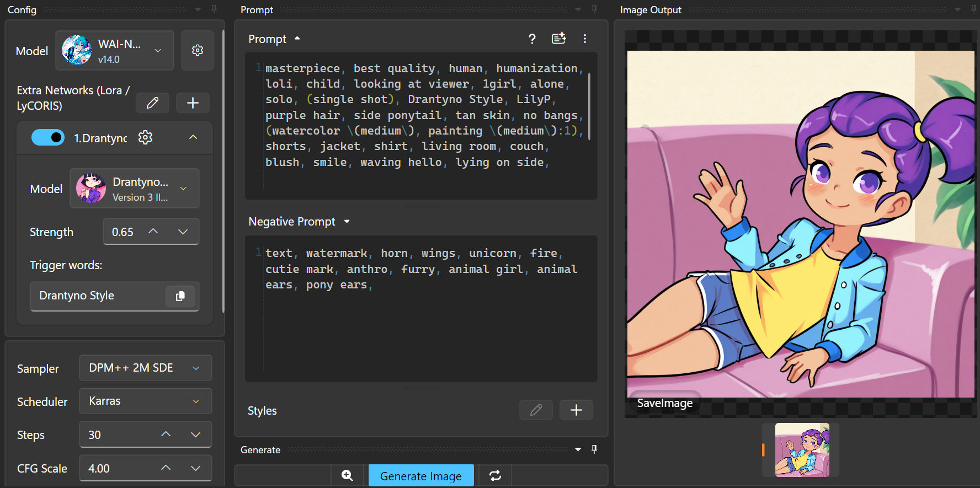Add a style with the Styles plus button

(576, 410)
